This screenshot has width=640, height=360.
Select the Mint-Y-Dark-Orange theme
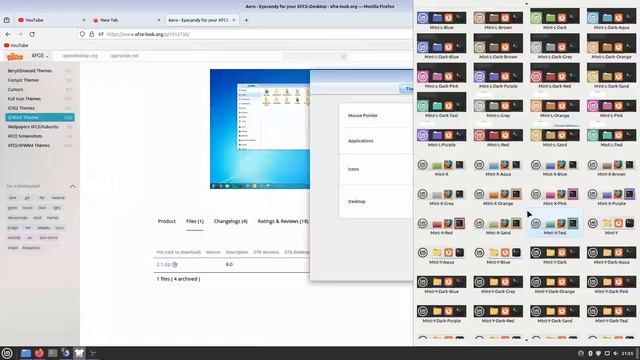click(555, 285)
